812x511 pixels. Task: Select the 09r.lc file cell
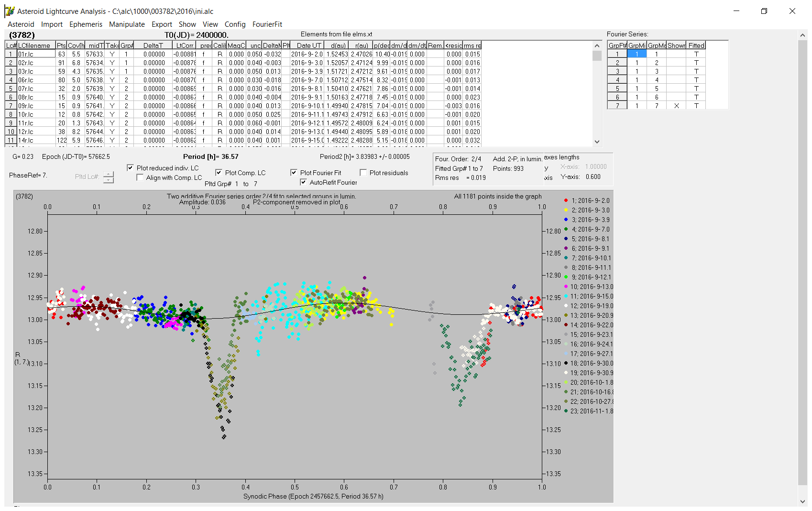[x=36, y=106]
